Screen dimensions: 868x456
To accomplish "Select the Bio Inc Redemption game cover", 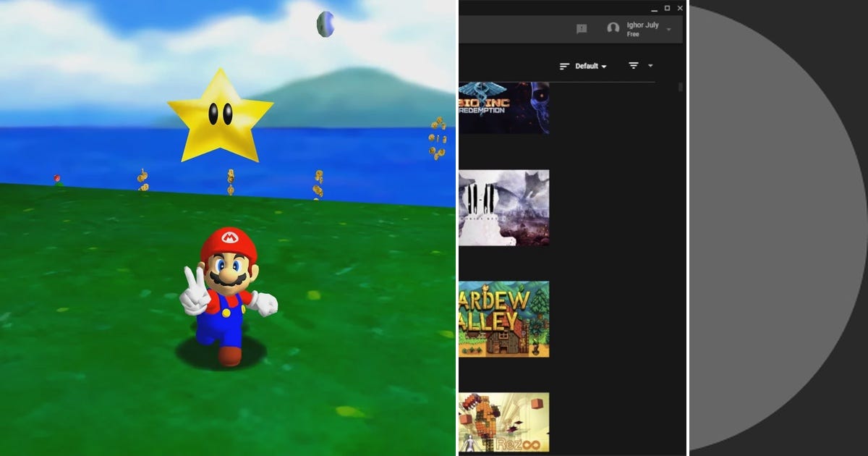I will [504, 109].
